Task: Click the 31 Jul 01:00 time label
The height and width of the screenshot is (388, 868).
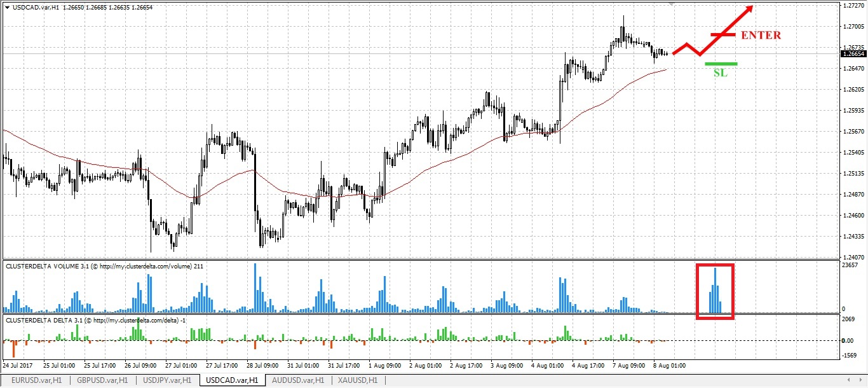Action: pos(303,366)
